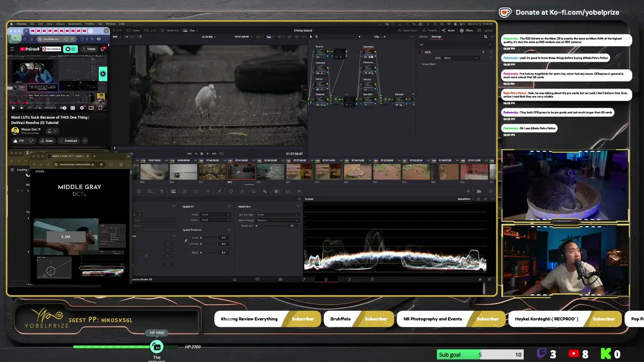Toggle Luma Chroma link icon
The width and height of the screenshot is (644, 362).
[186, 240]
